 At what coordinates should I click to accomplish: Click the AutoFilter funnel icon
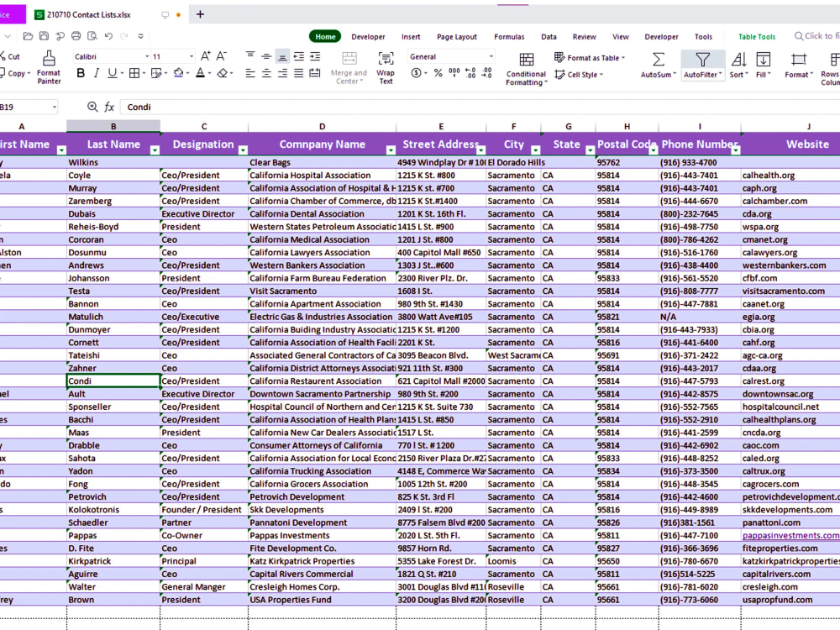pyautogui.click(x=702, y=60)
